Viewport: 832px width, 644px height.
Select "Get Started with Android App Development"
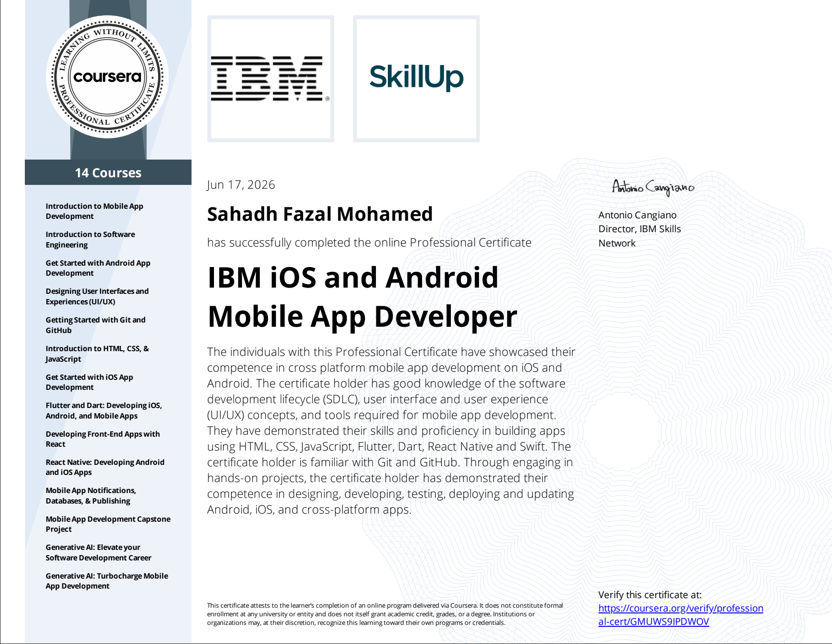[98, 268]
